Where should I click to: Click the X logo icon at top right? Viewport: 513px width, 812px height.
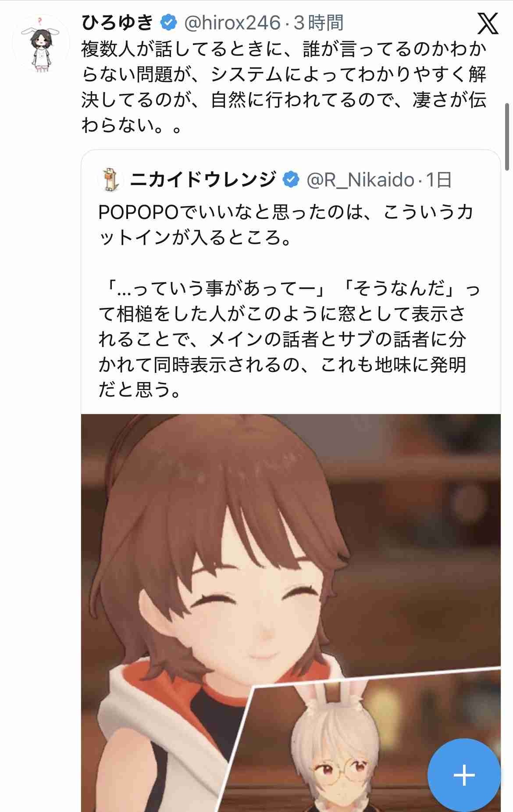point(487,23)
